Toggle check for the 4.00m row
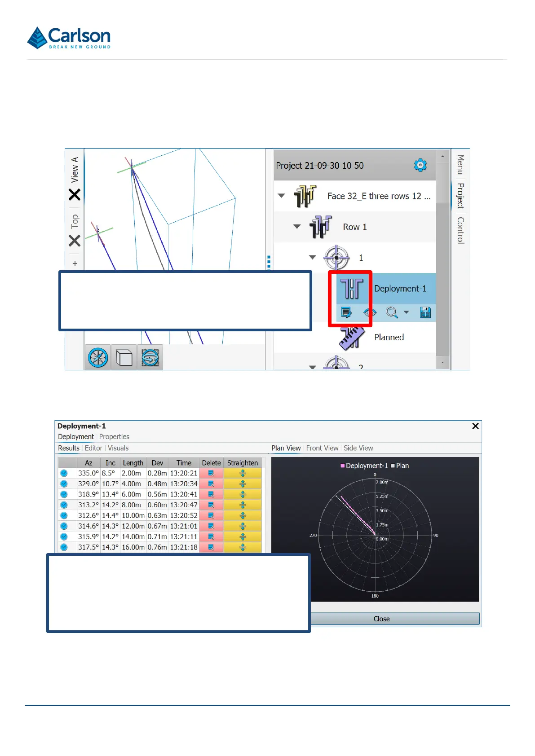The height and width of the screenshot is (756, 535). click(x=64, y=484)
